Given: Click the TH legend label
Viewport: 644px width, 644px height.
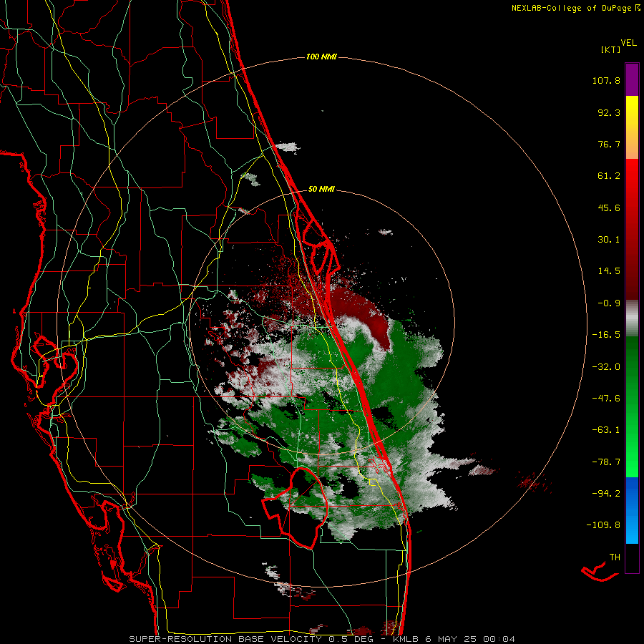Looking at the screenshot, I should (x=615, y=557).
